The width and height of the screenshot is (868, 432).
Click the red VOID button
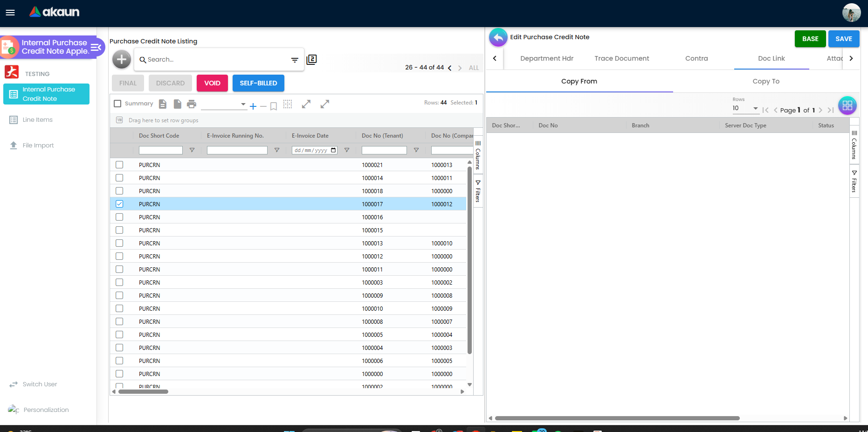[x=212, y=83]
